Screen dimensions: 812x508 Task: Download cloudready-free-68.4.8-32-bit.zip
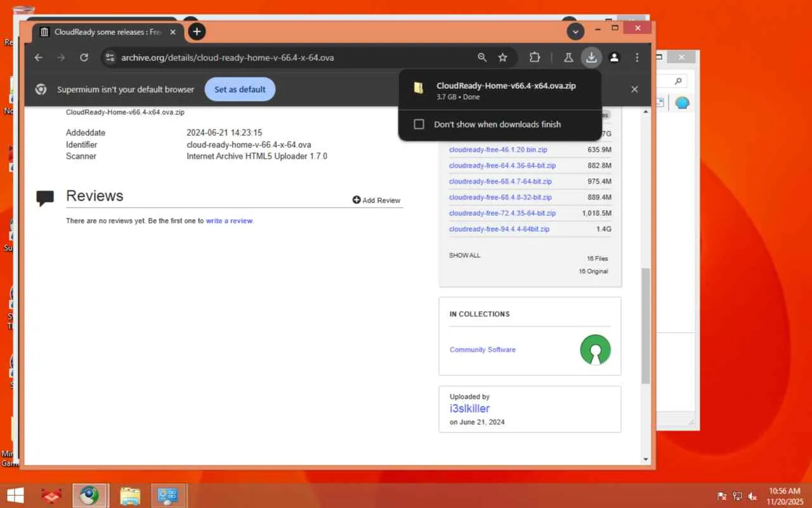[501, 197]
